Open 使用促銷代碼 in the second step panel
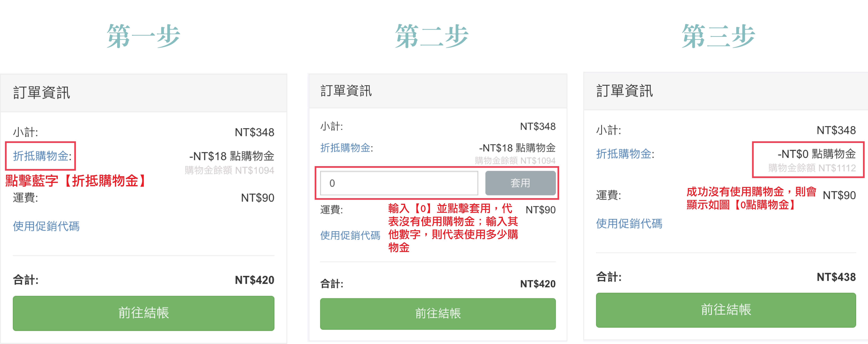The width and height of the screenshot is (868, 344). coord(350,235)
